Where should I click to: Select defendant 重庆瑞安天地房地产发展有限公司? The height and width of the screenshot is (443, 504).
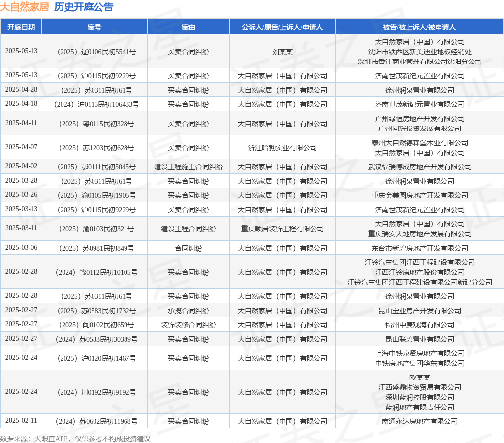419,234
